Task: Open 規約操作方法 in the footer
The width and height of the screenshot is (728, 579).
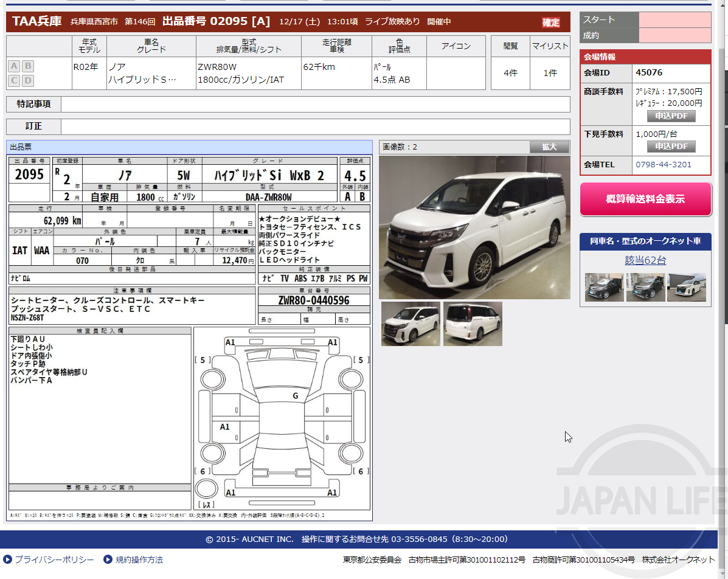Action: click(x=140, y=560)
